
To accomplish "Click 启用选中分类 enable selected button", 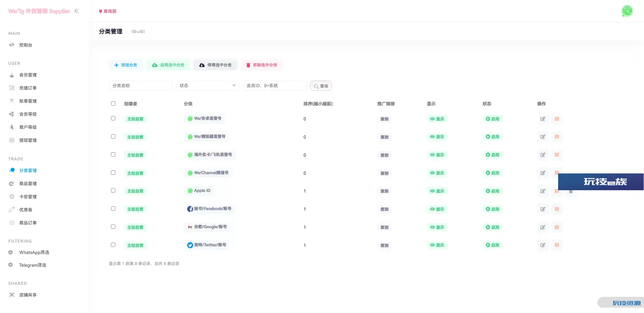I will (168, 65).
